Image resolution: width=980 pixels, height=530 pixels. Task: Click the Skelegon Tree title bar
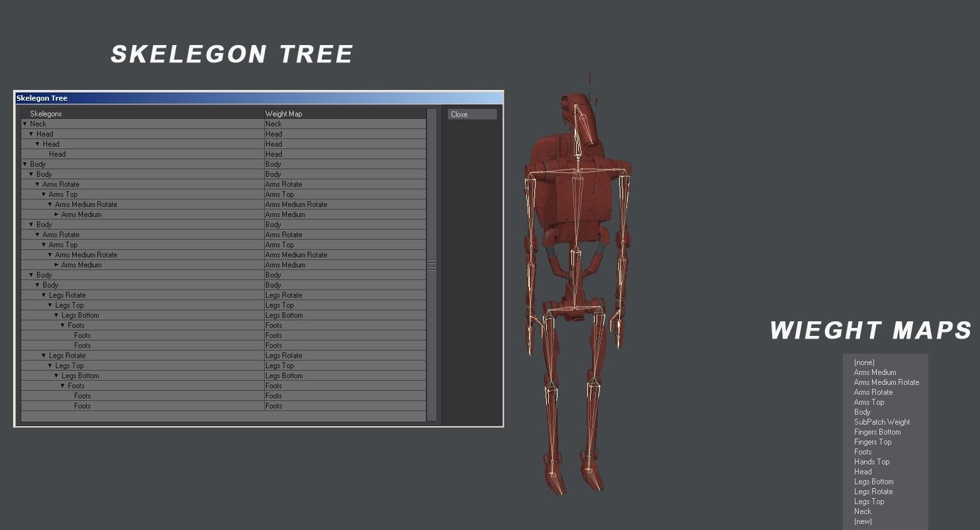[x=259, y=98]
